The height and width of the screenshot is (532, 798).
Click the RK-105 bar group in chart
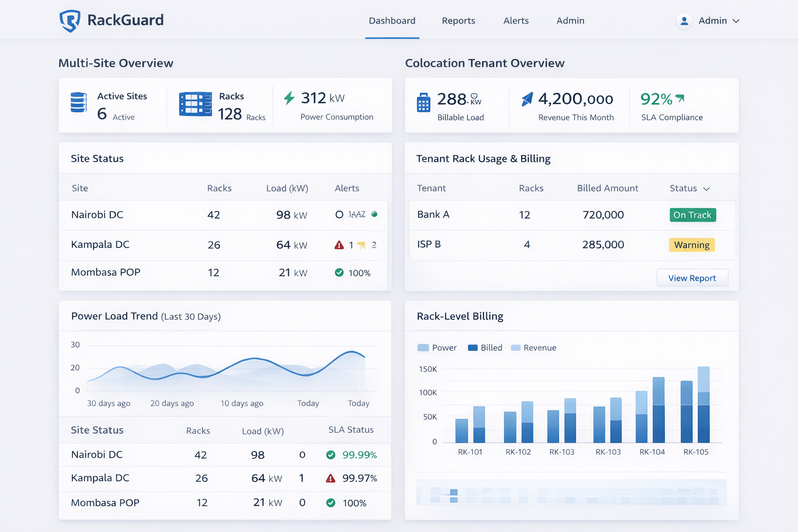coord(695,405)
